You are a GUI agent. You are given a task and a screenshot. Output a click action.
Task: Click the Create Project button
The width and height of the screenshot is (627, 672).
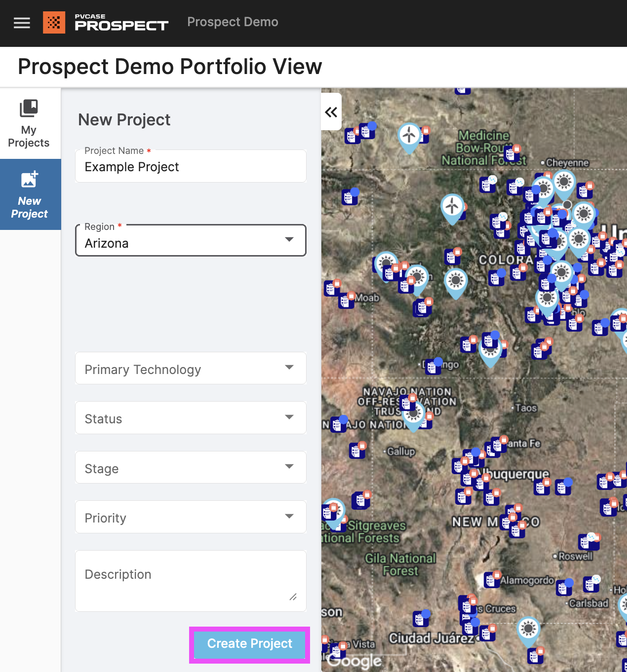click(249, 644)
